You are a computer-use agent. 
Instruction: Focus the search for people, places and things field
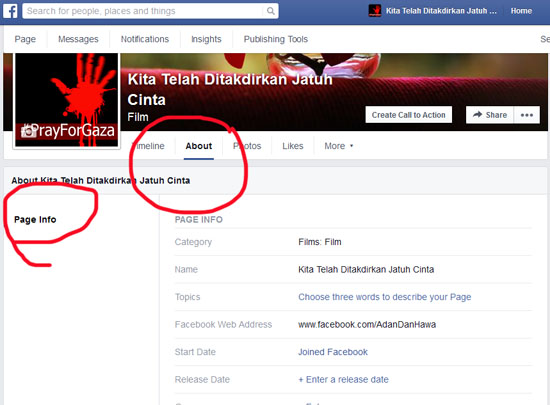(150, 11)
